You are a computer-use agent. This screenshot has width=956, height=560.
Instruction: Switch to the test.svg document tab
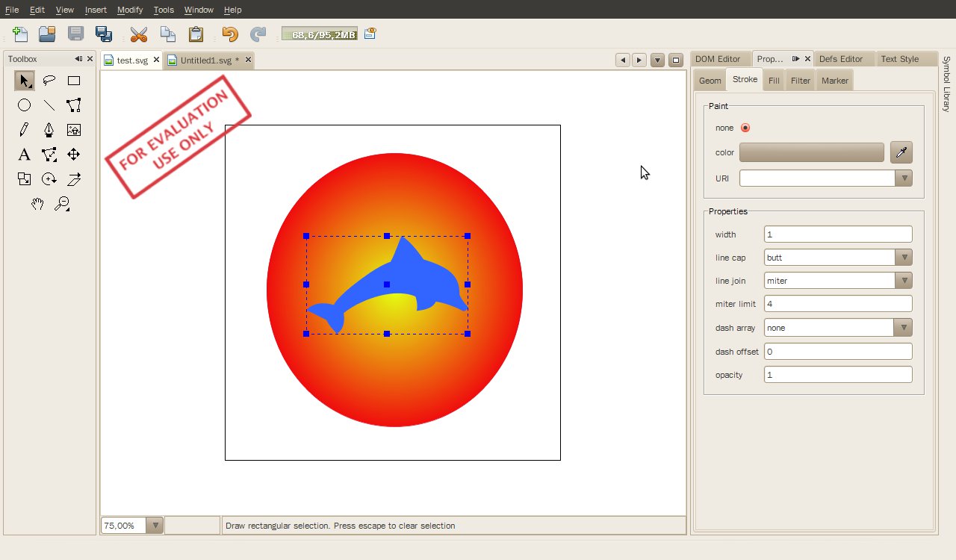(132, 60)
